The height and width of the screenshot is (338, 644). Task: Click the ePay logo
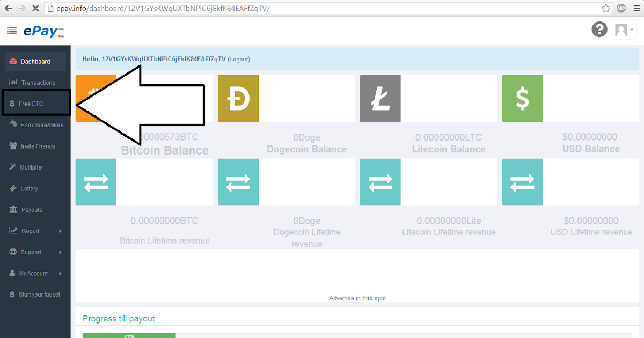[43, 32]
